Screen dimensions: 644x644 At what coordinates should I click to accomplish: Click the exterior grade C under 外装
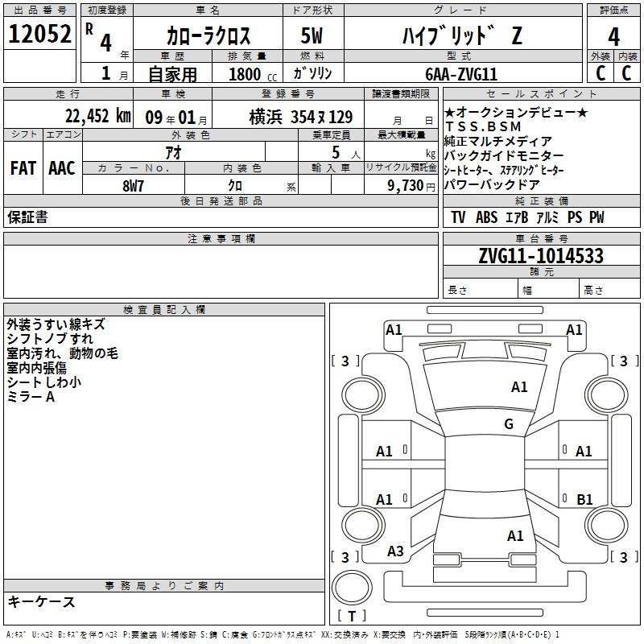tap(601, 73)
